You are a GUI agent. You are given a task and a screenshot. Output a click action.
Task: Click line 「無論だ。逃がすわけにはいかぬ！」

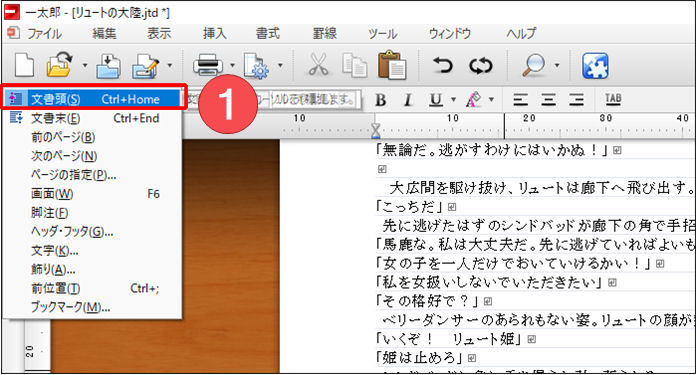click(x=492, y=151)
